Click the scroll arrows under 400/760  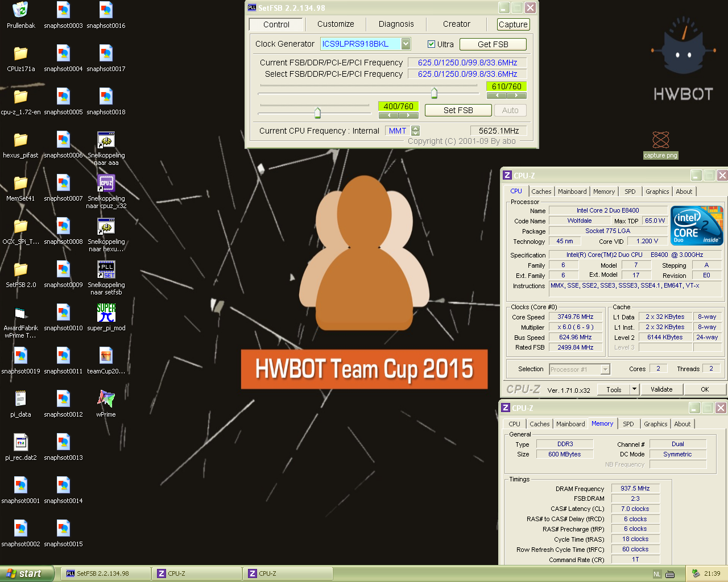pos(398,115)
